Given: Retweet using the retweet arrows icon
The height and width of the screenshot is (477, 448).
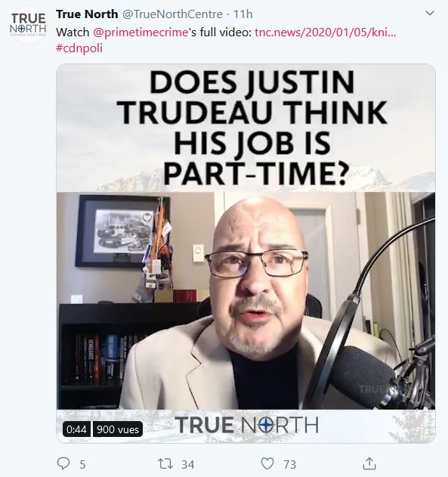Looking at the screenshot, I should tap(165, 463).
